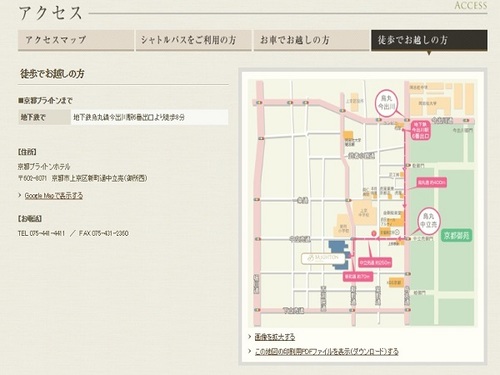The width and height of the screenshot is (500, 375).
Task: Click the pink 烏丸通 distance label
Action: (x=431, y=183)
